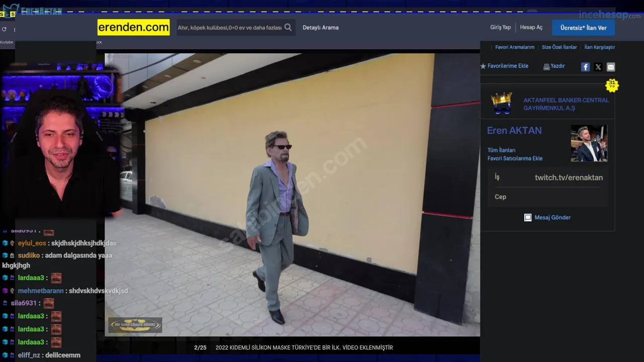Click the Cep phone row label

[500, 197]
